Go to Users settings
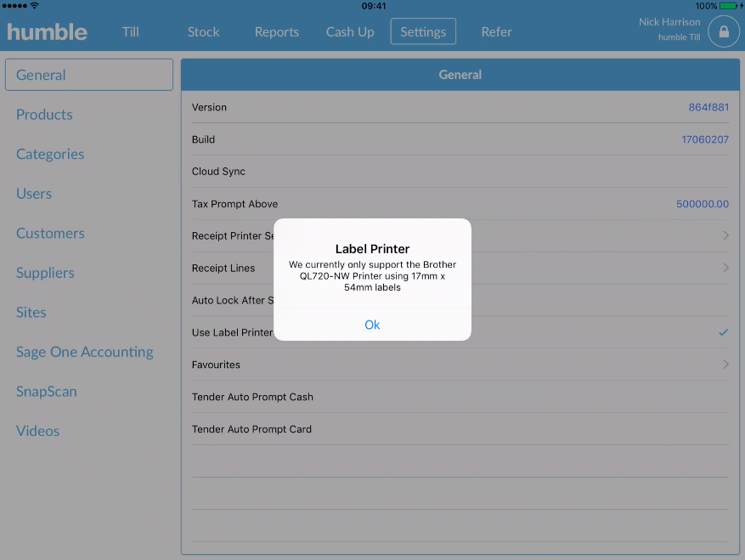Viewport: 745px width, 560px height. [34, 194]
